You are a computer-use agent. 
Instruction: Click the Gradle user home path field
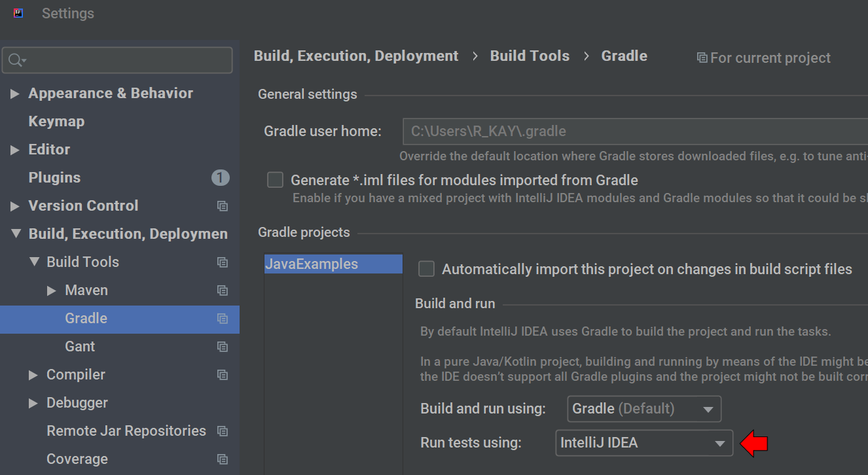click(x=635, y=132)
